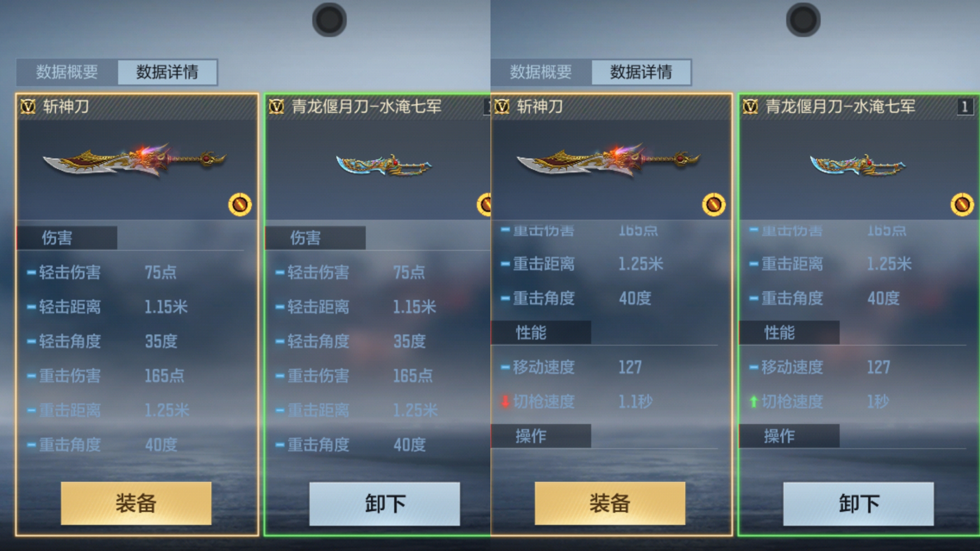This screenshot has width=980, height=551.
Task: Switch to 数据概要 tab above the 伤害 panels
Action: click(67, 72)
